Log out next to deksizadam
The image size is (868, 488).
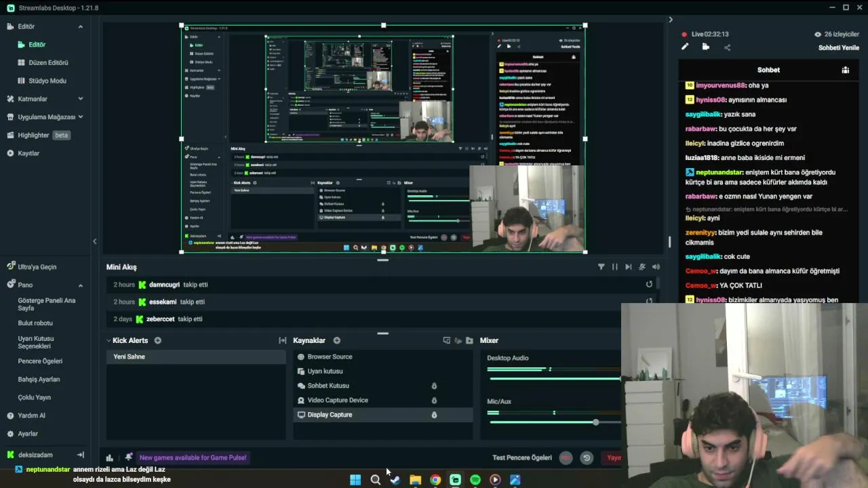pyautogui.click(x=80, y=455)
